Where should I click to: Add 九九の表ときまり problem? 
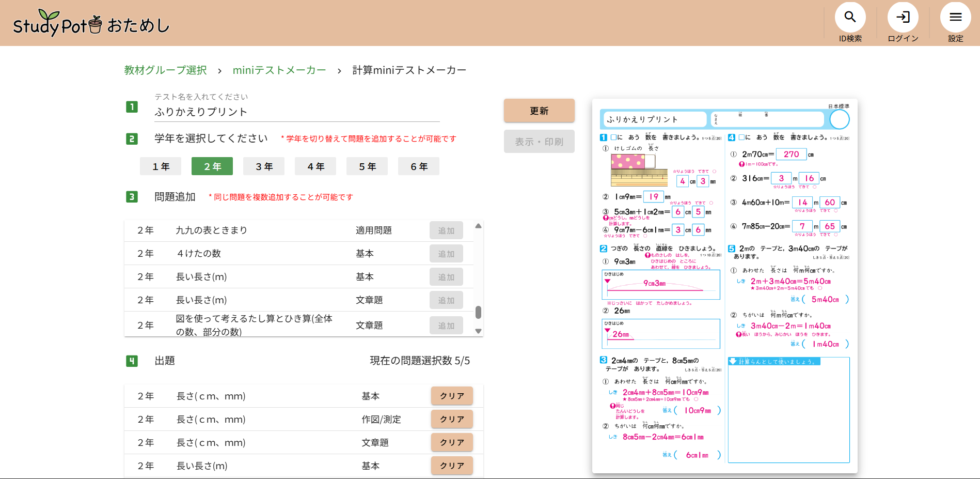[x=446, y=230]
